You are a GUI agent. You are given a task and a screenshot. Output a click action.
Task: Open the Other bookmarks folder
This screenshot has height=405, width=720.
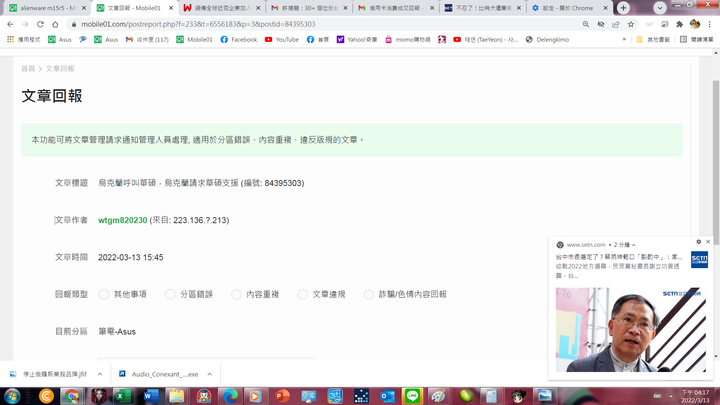pos(653,39)
